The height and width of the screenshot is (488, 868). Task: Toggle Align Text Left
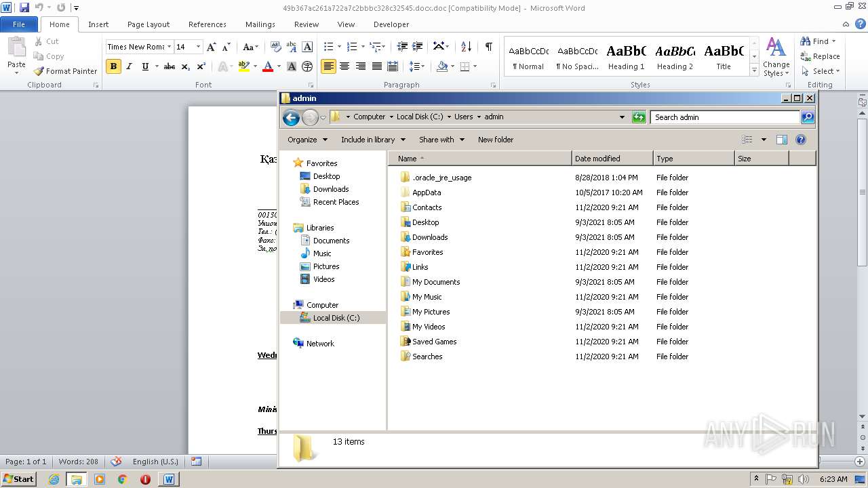[x=329, y=66]
